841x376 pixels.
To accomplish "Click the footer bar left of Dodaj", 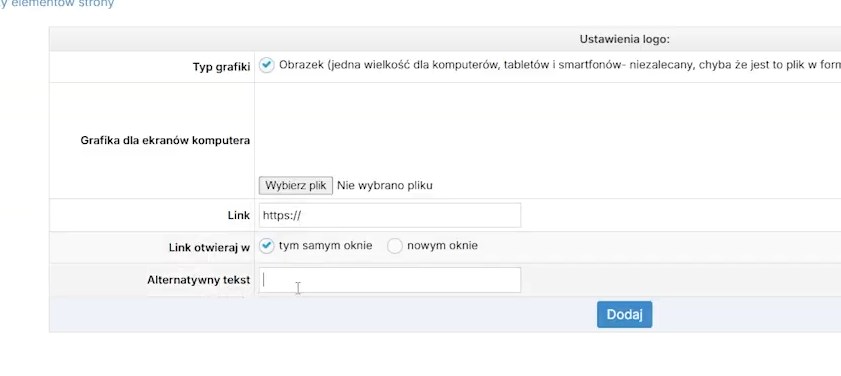I will pyautogui.click(x=323, y=314).
